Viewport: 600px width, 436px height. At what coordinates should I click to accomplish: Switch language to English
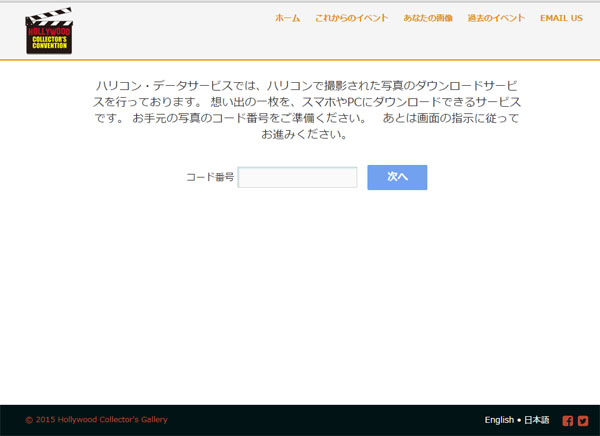(x=499, y=420)
